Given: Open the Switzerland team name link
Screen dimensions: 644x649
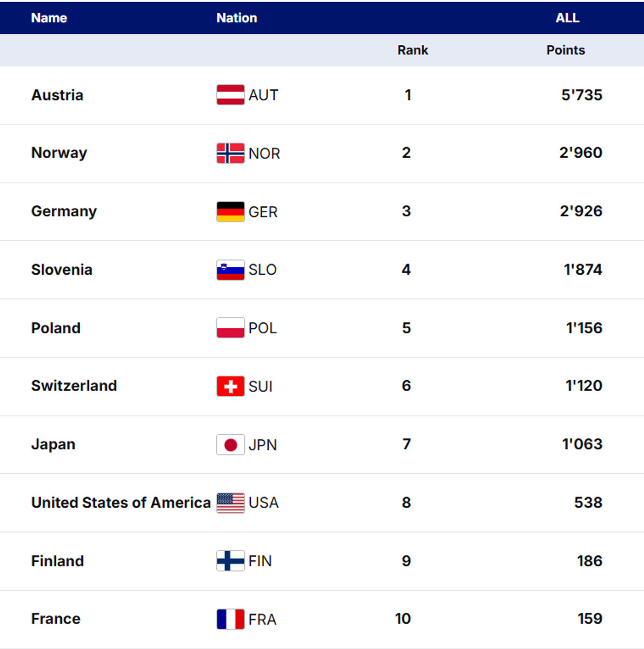Looking at the screenshot, I should click(x=74, y=386).
